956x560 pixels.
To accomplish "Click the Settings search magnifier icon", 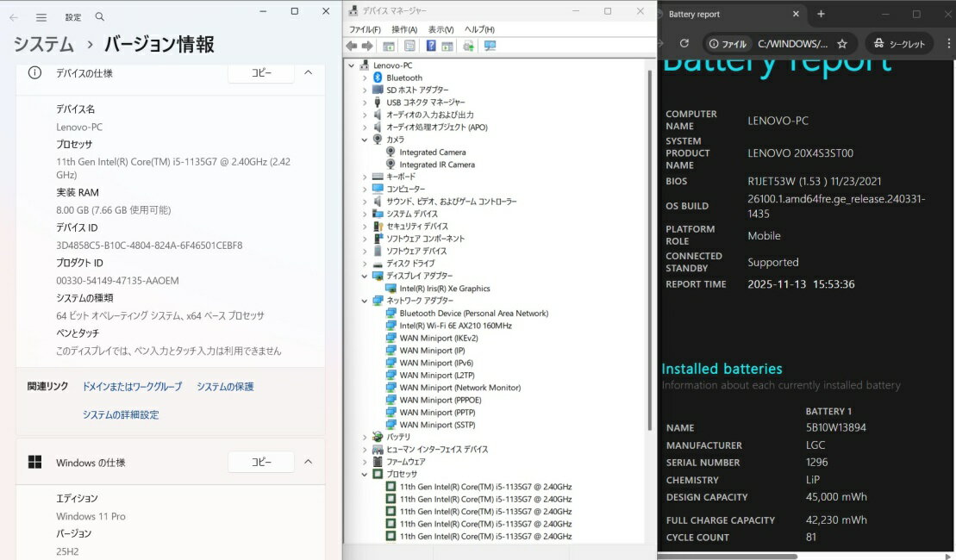I will tap(100, 17).
